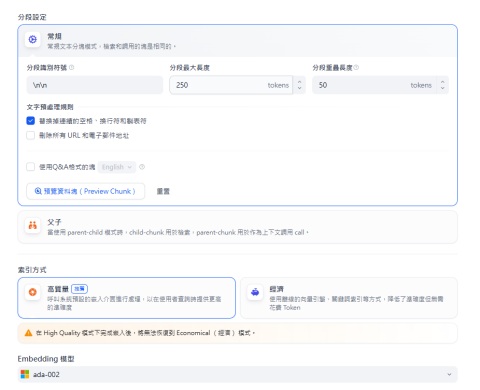
Task: Decrease the max chunk length with down arrow
Action: coord(299,88)
